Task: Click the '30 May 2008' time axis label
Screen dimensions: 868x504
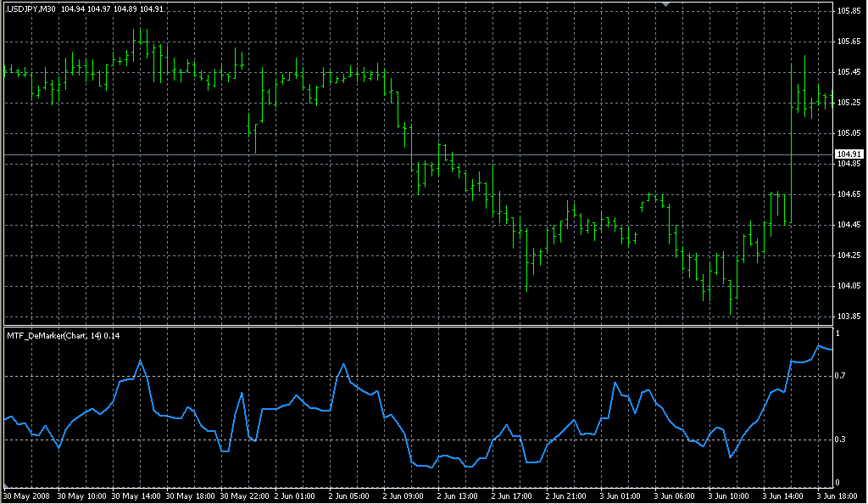Action: (26, 496)
